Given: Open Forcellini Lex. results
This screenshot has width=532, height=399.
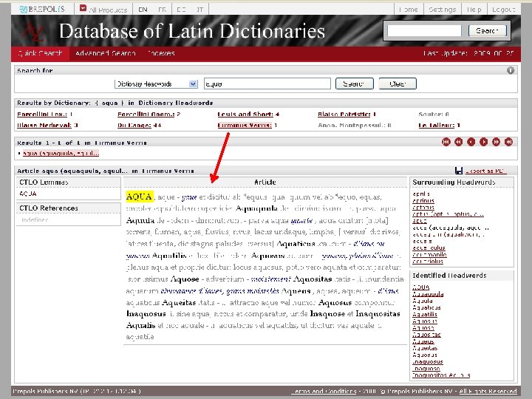Looking at the screenshot, I should pyautogui.click(x=42, y=115).
